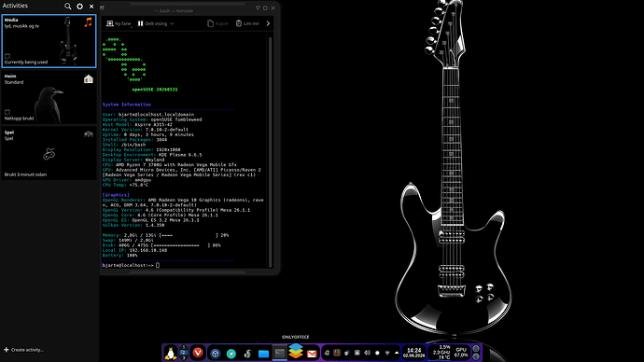Click the '[Graphics]' heading in terminal
The height and width of the screenshot is (362, 644).
coord(116,195)
